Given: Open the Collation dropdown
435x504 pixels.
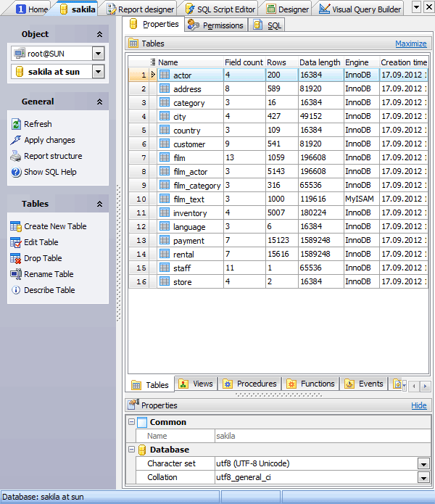Looking at the screenshot, I should point(423,478).
